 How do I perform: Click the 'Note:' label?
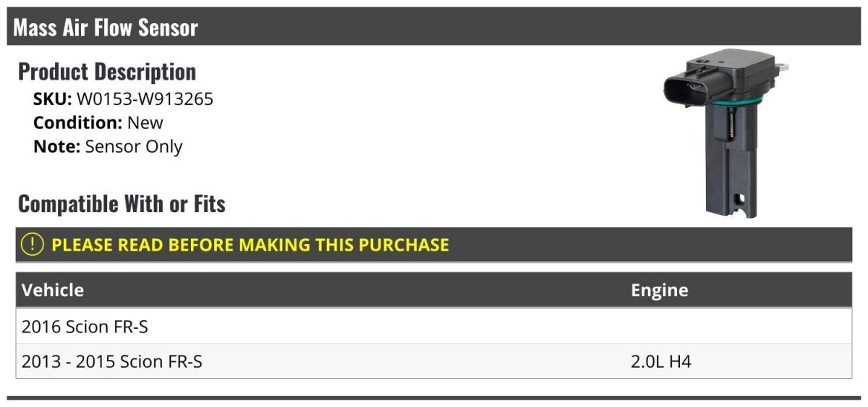tap(57, 147)
